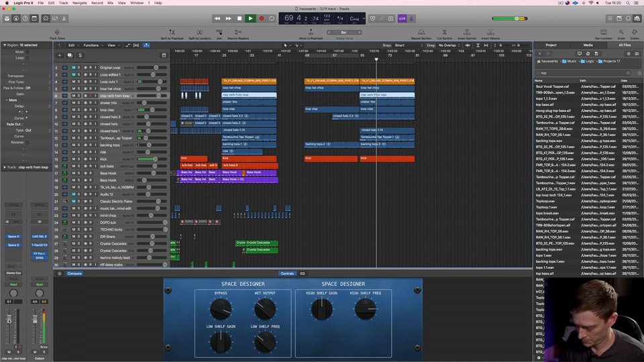The width and height of the screenshot is (644, 362).
Task: Expand the Track clap verb disclosure triangle
Action: tap(5, 168)
